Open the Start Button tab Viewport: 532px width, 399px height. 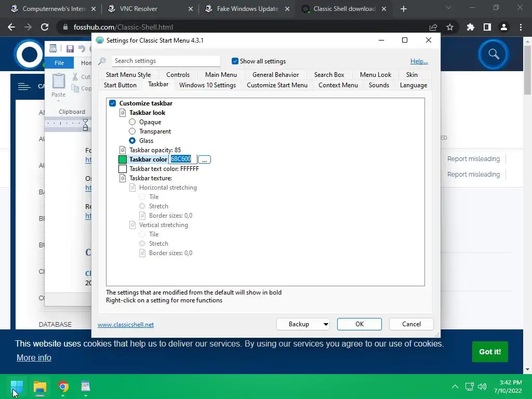[120, 85]
